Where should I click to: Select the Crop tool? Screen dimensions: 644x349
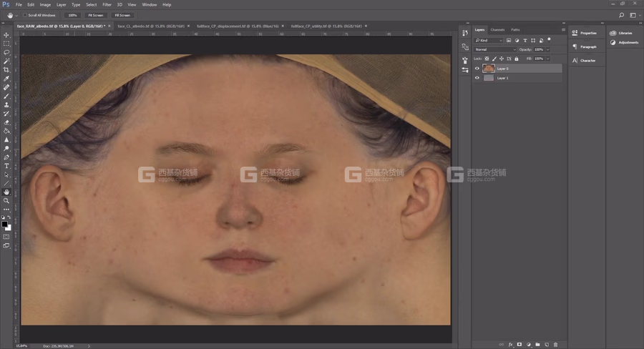point(6,70)
